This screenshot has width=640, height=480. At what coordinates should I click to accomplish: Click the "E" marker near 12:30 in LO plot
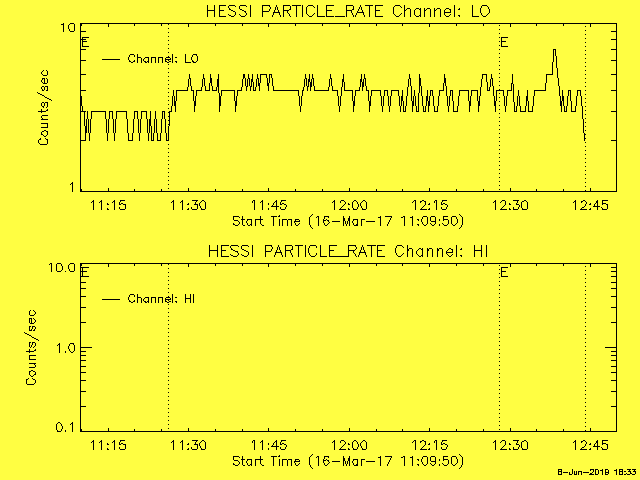[x=504, y=42]
